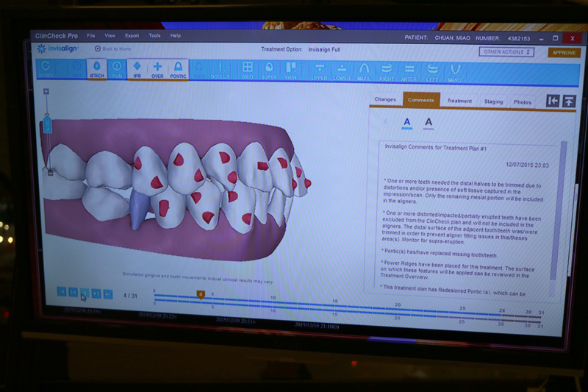Toggle the OVER overcorrection plus icon

tap(157, 70)
